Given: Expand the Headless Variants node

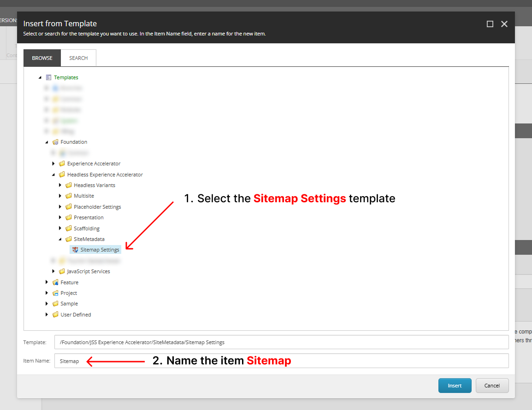Looking at the screenshot, I should (60, 185).
